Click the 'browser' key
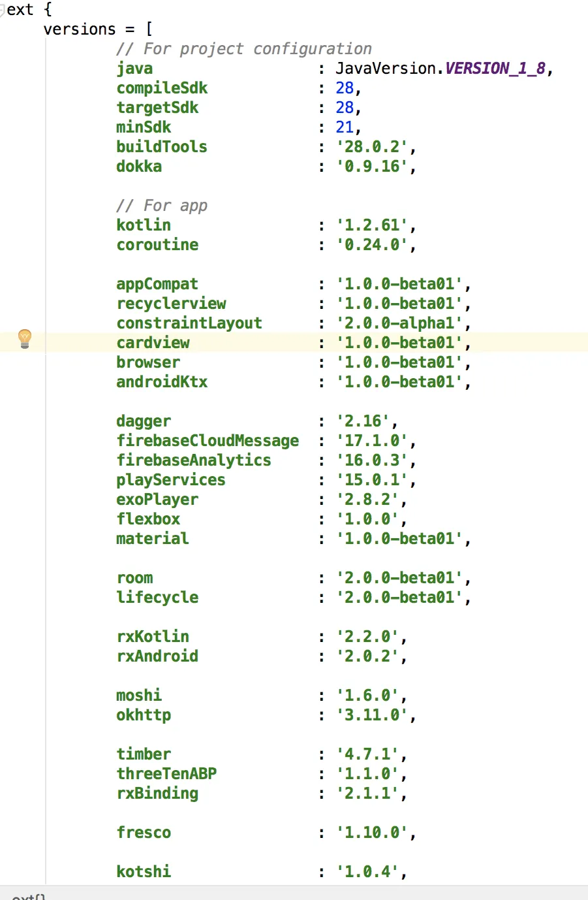588x900 pixels. 148,362
